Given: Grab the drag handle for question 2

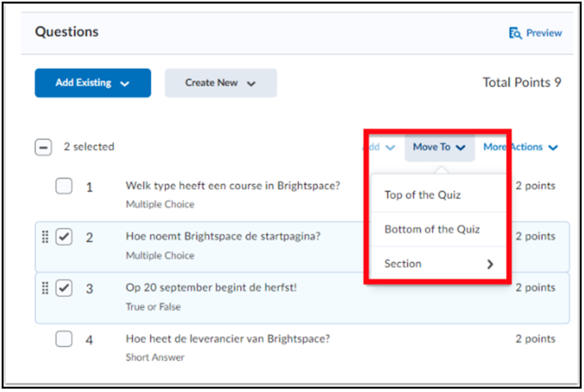Looking at the screenshot, I should [x=45, y=237].
